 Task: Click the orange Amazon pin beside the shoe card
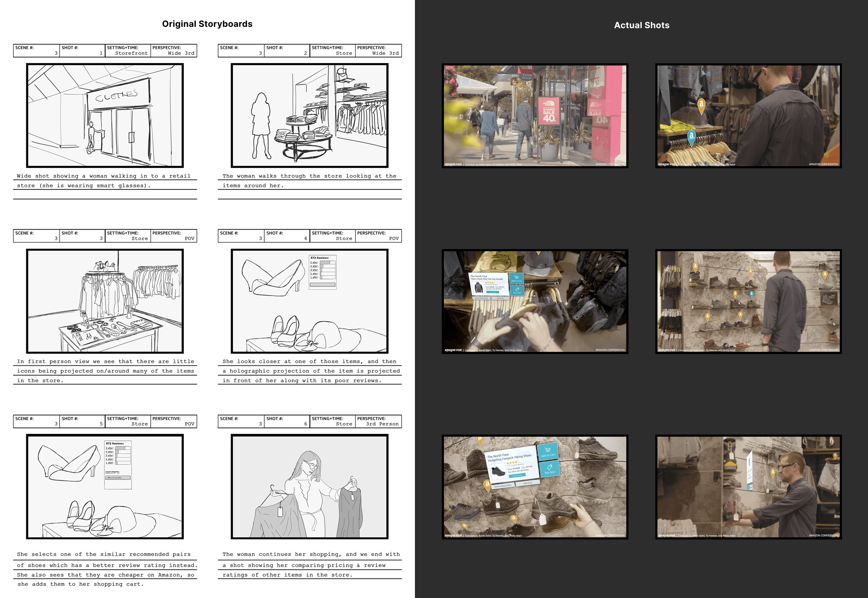coord(487,484)
